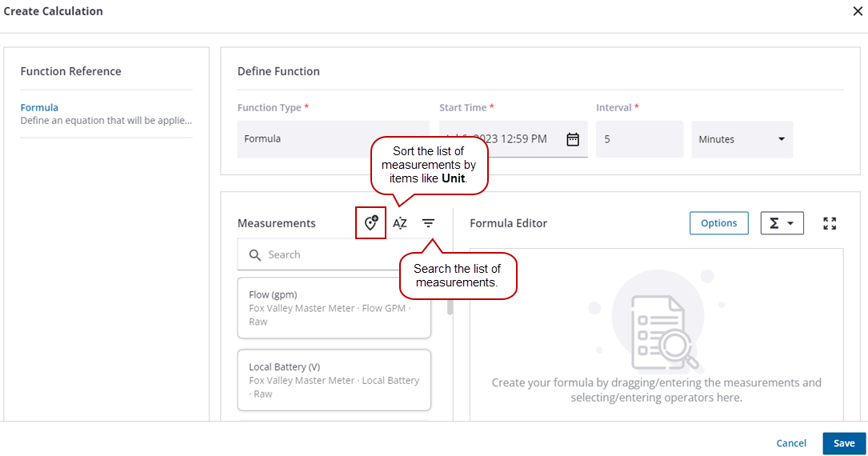Save the calculation

(844, 443)
